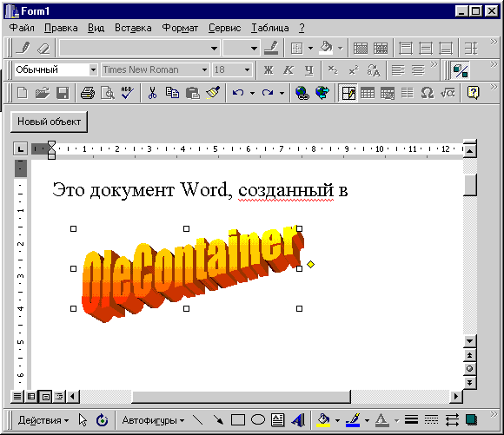Toggle the Tables and Borders toolbar button
This screenshot has height=435, width=504.
[x=348, y=93]
